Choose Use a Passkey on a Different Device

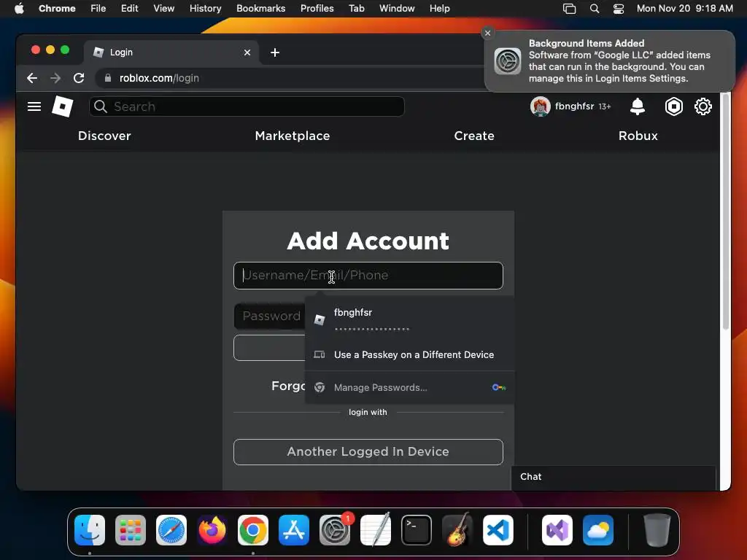[x=410, y=355]
